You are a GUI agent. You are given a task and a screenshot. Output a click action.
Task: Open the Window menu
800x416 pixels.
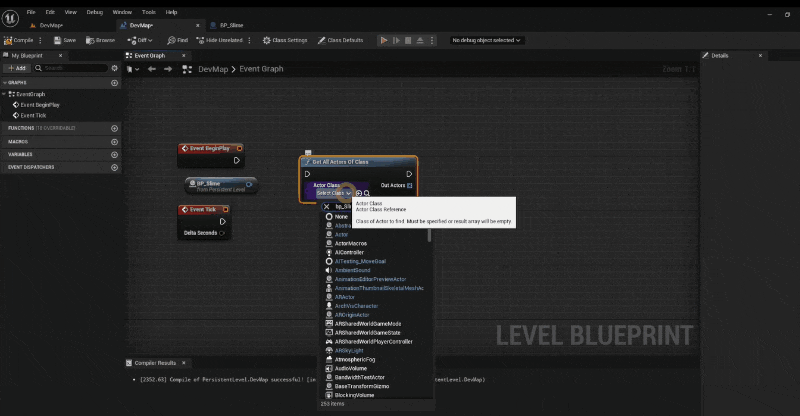point(122,12)
